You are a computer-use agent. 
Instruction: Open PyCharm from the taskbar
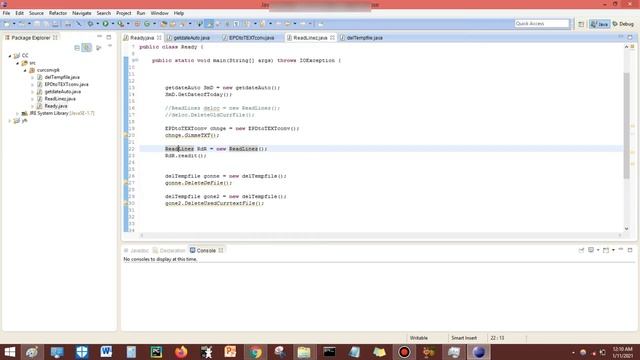click(156, 352)
